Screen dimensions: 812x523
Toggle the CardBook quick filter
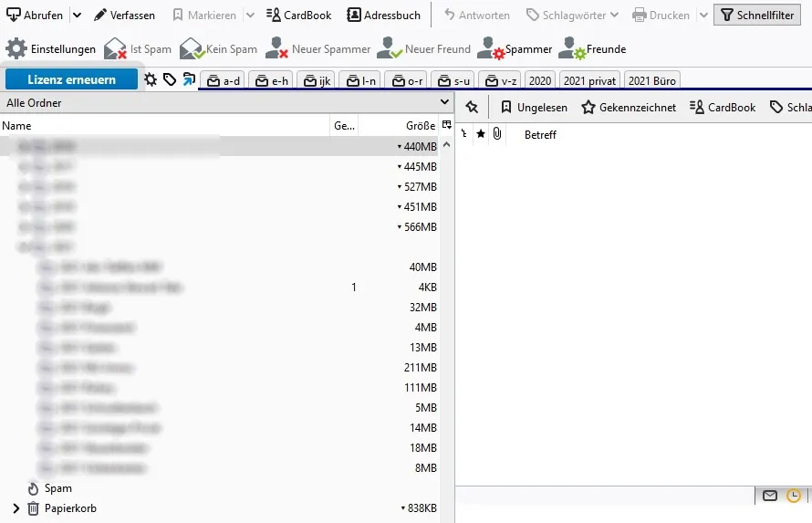click(723, 107)
